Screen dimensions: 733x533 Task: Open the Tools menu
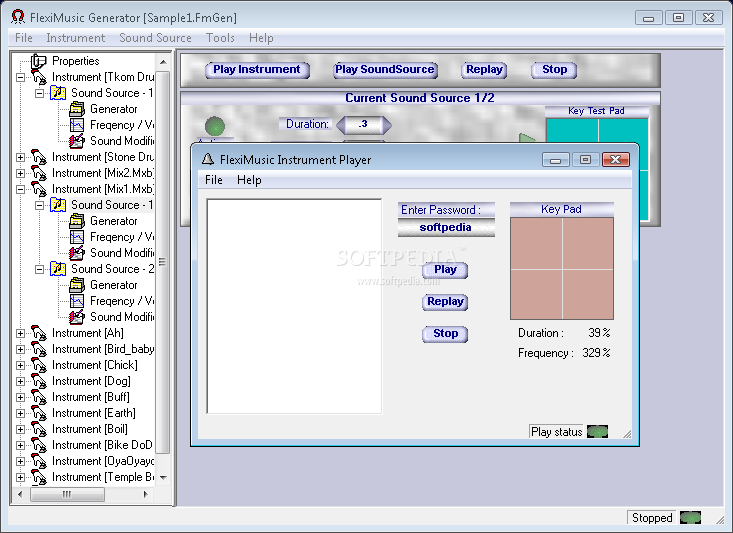point(220,38)
